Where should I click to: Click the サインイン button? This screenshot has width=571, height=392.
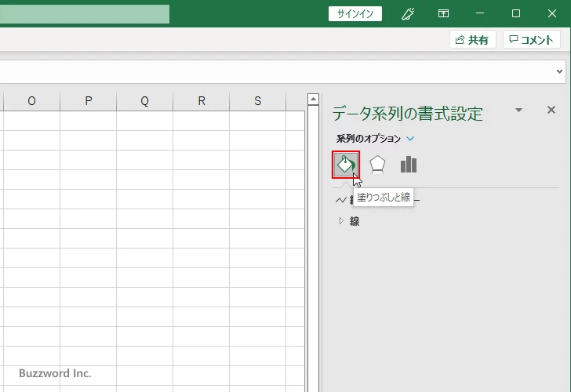[355, 13]
